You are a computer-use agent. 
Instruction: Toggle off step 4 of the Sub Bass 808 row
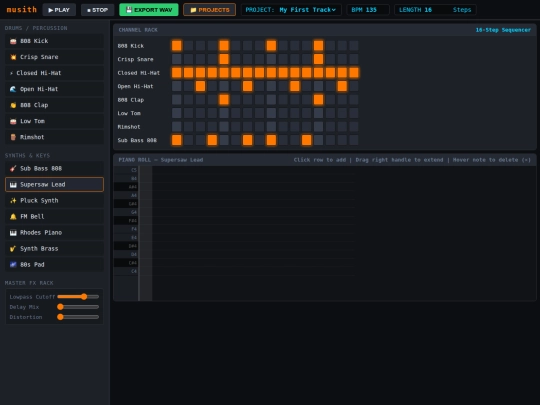(212, 140)
